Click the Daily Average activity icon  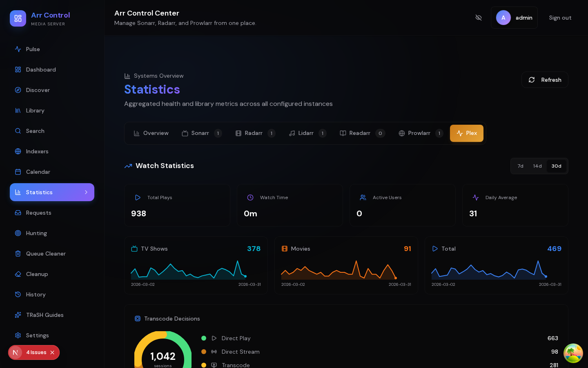pyautogui.click(x=476, y=197)
